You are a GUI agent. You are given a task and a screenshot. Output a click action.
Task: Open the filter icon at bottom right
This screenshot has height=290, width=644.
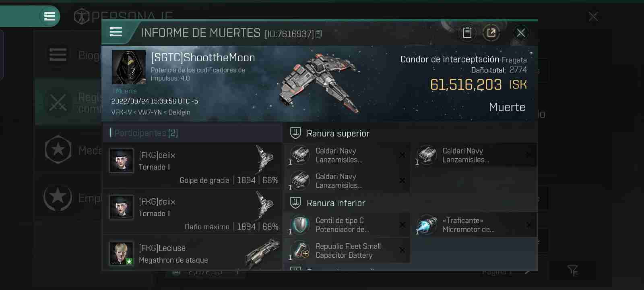point(572,270)
